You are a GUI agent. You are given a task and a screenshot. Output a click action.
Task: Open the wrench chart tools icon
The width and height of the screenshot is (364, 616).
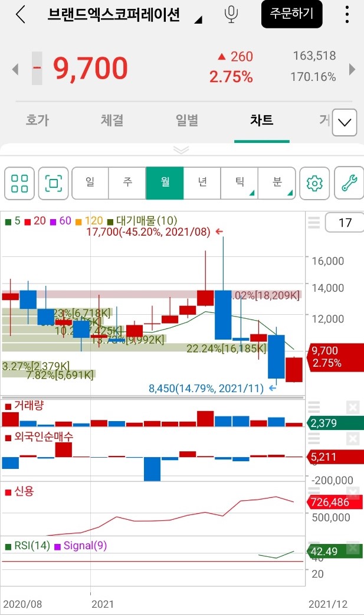point(349,184)
